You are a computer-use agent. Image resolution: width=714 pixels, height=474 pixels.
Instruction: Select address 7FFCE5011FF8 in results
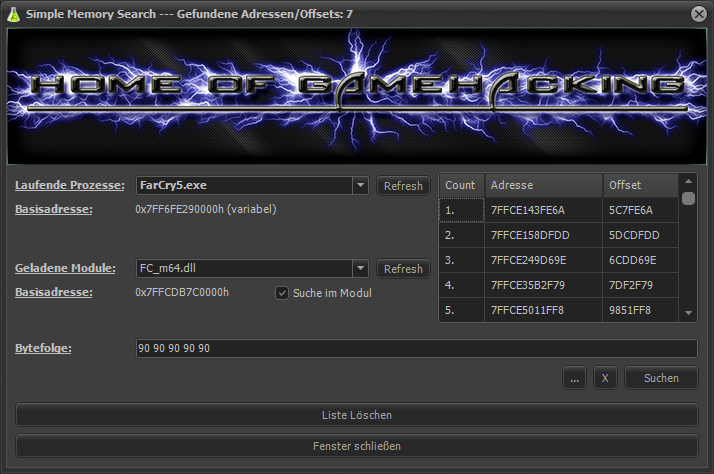(x=544, y=310)
